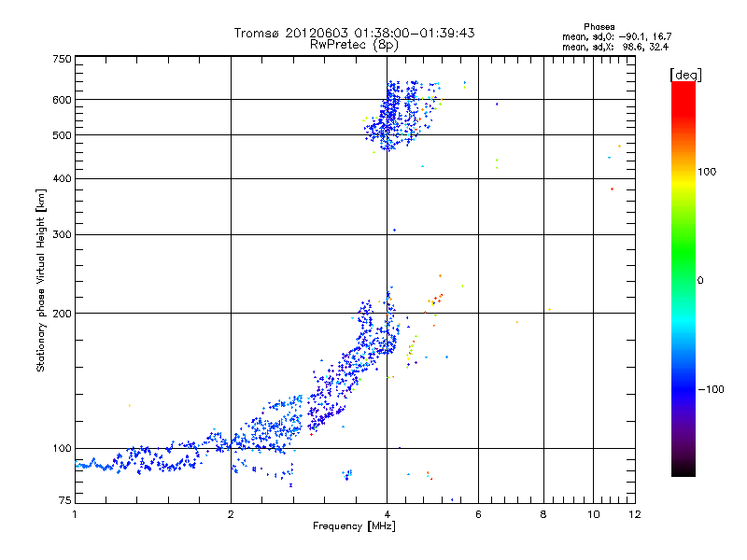
Task: Click the black bottom of the colorbar
Action: coord(684,469)
